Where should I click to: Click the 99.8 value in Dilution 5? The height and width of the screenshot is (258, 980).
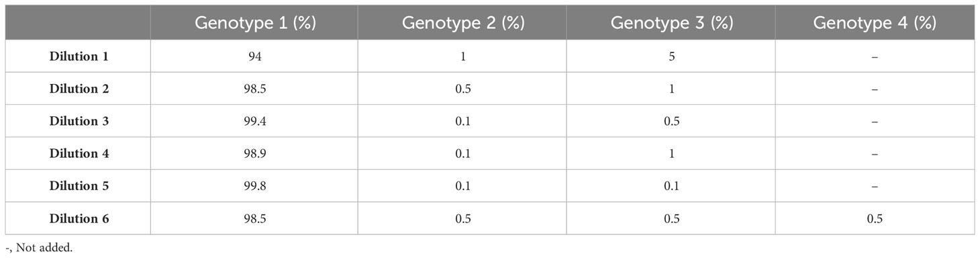tap(254, 186)
